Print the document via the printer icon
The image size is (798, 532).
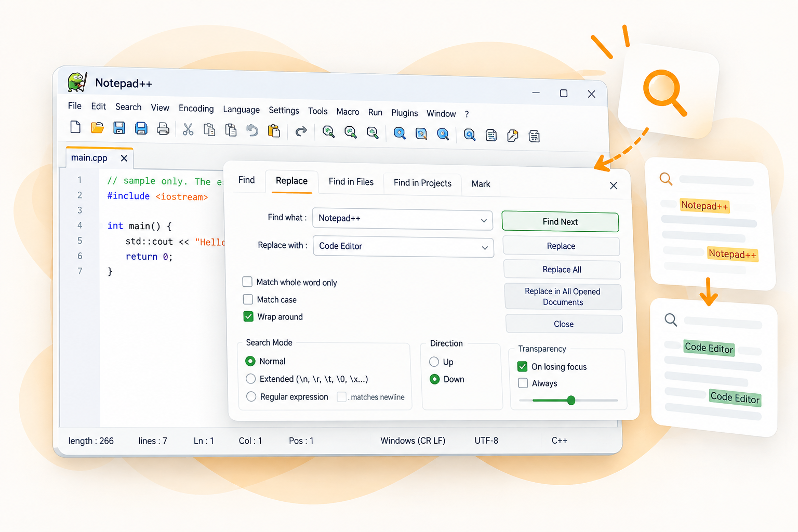pyautogui.click(x=163, y=129)
